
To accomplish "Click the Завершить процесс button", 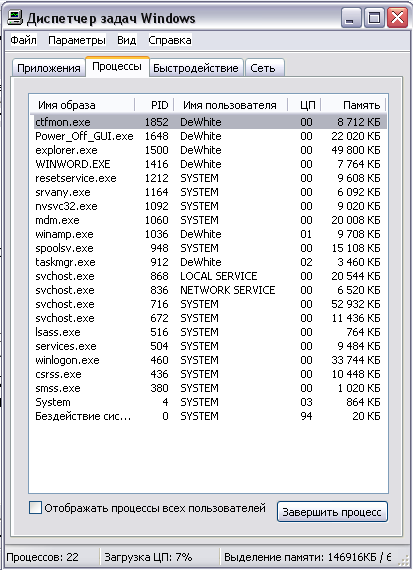I will point(332,512).
